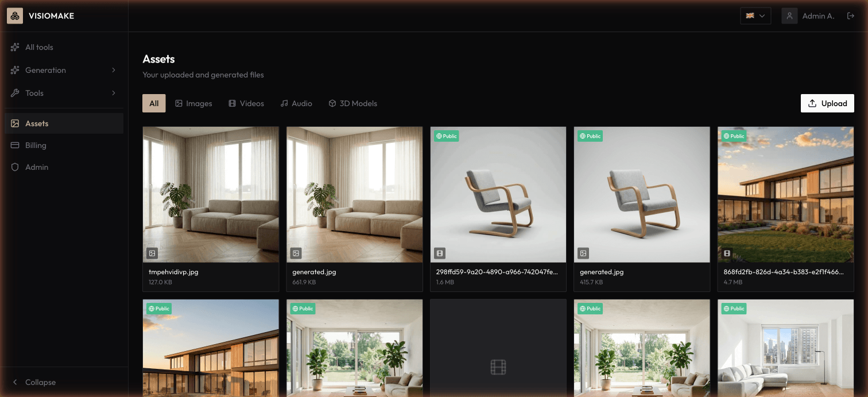Switch to the Videos filter tab

(x=246, y=103)
